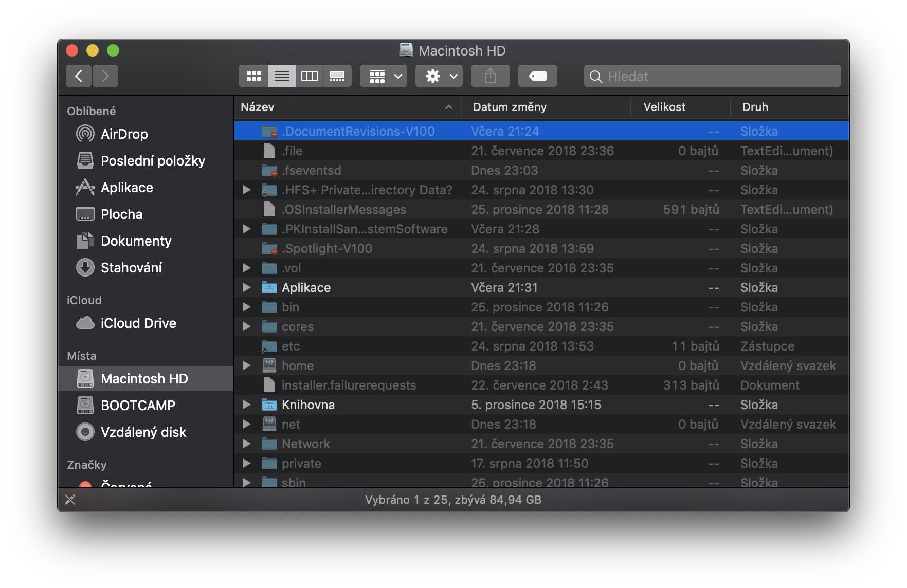Open the gear action menu
The image size is (907, 588).
pos(439,76)
